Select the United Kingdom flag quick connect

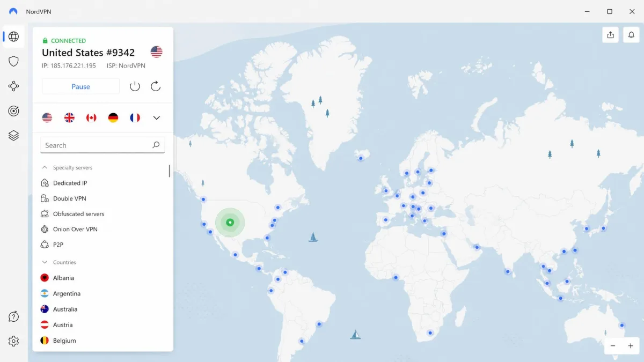(69, 117)
